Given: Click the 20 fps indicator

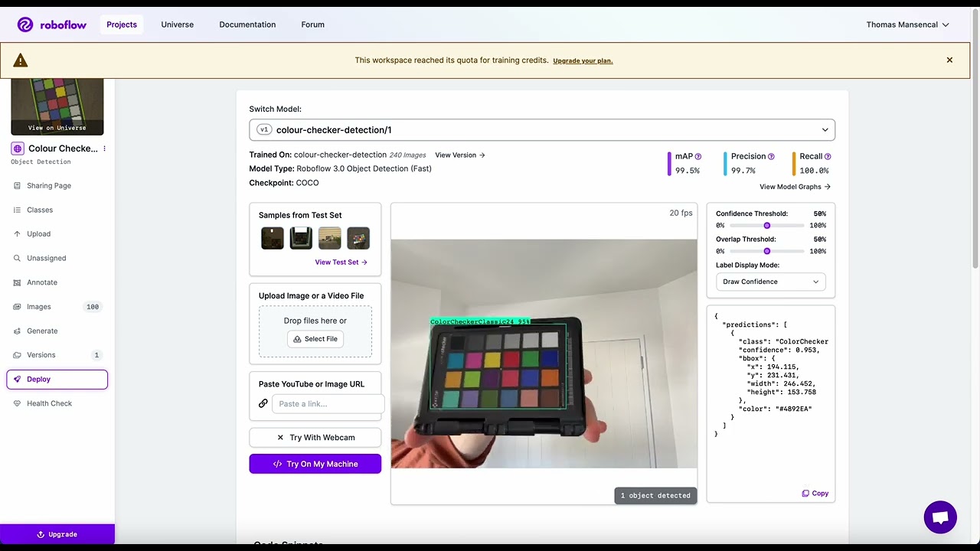Looking at the screenshot, I should click(681, 213).
